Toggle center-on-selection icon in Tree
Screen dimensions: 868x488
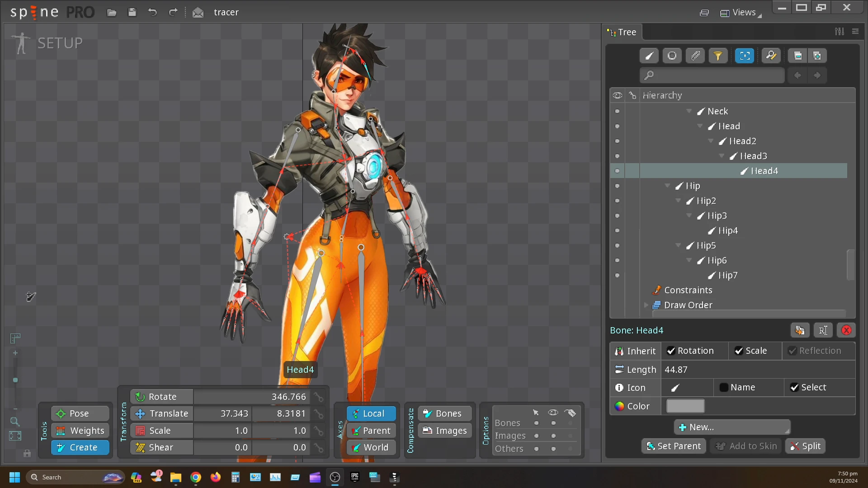pos(745,56)
